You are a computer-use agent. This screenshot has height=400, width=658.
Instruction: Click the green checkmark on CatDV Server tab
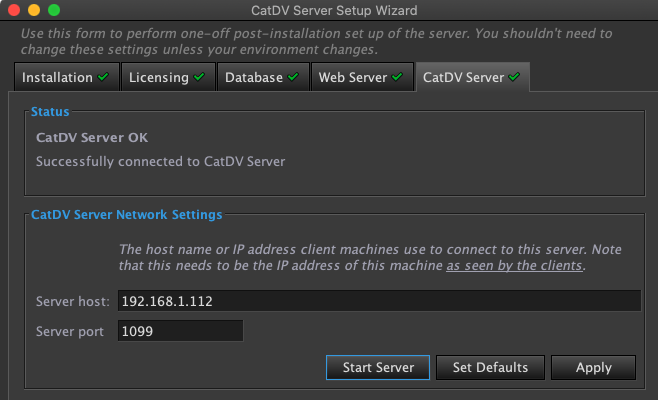click(514, 77)
